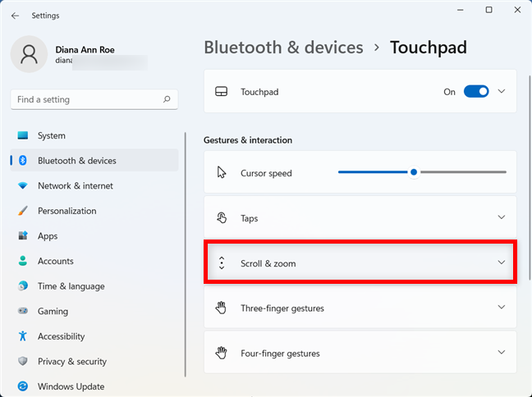Click the Gestures & interaction heading

[x=248, y=140]
